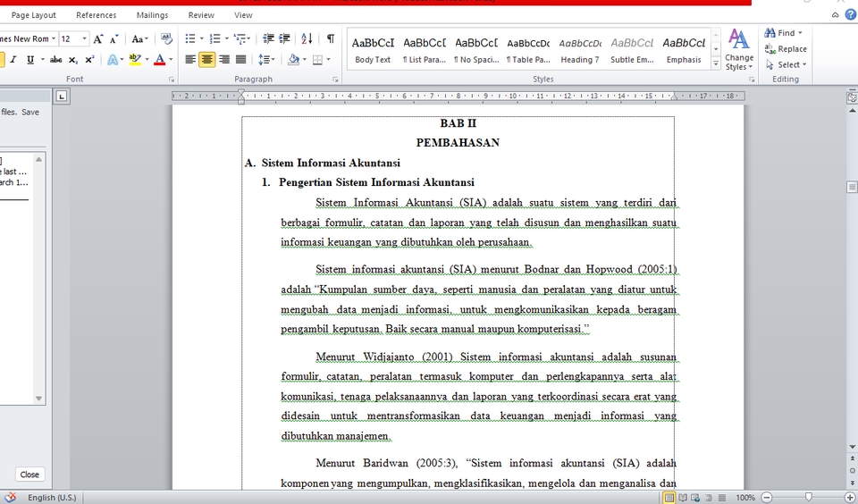Apply yellow text highlight color
The image size is (858, 504).
click(135, 60)
